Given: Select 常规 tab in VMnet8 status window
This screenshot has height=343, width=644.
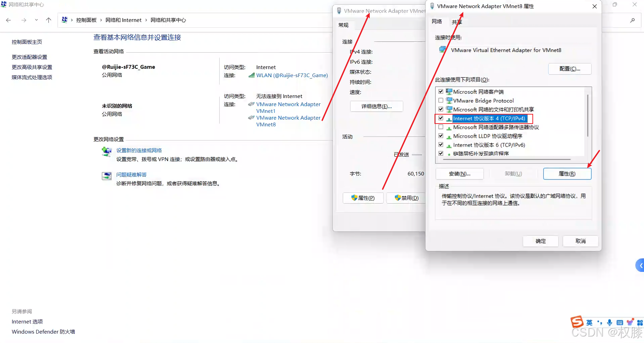Looking at the screenshot, I should point(343,25).
